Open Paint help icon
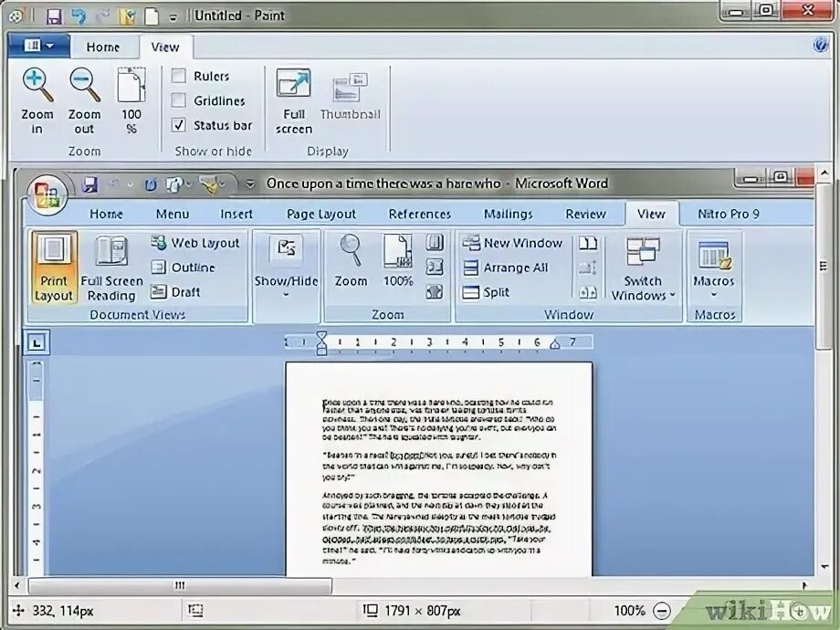This screenshot has height=630, width=840. point(820,46)
